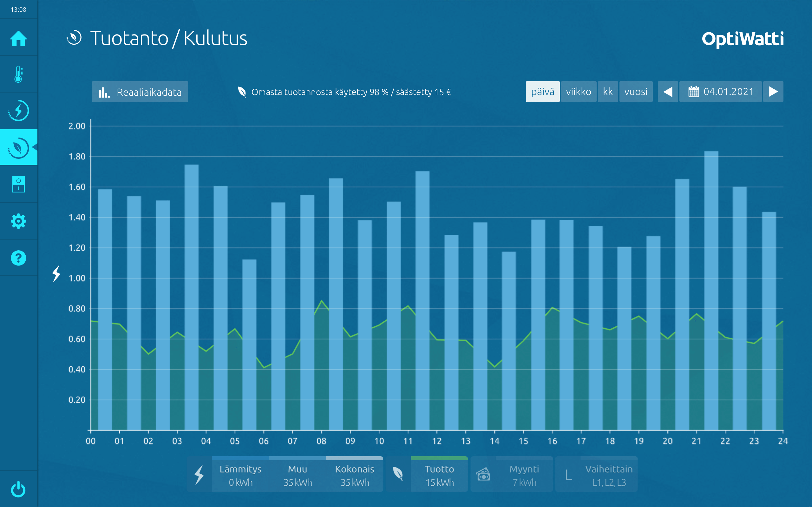Switch to viikko view tab

[x=579, y=92]
